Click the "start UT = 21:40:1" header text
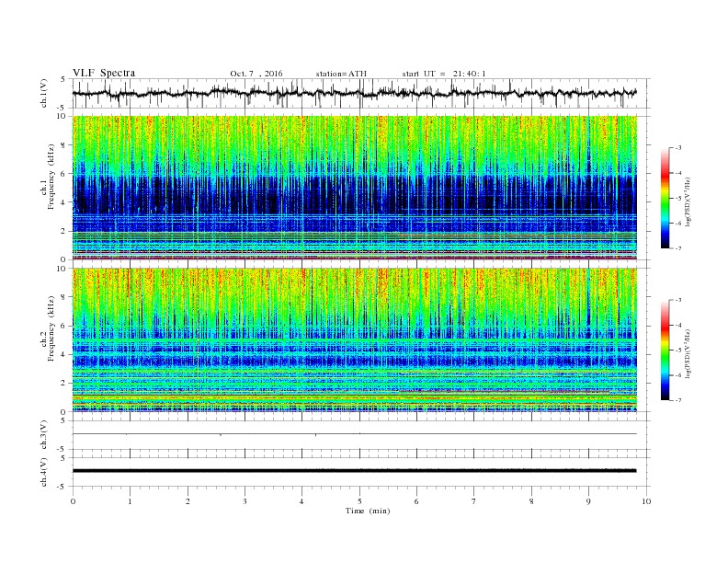This screenshot has width=728, height=563. click(444, 74)
